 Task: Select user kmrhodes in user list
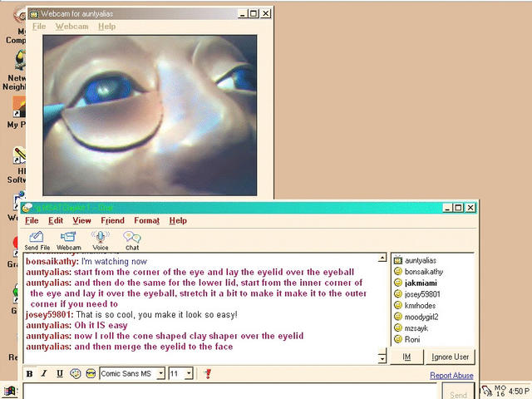point(420,305)
